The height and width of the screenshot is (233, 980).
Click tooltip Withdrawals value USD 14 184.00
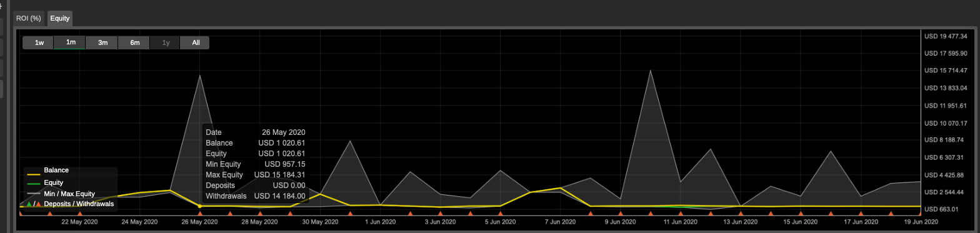tap(279, 196)
